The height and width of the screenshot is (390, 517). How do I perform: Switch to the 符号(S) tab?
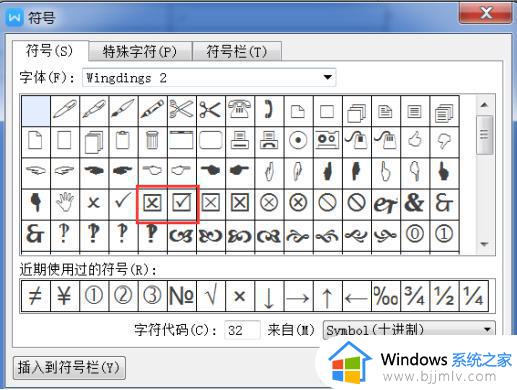click(x=50, y=51)
